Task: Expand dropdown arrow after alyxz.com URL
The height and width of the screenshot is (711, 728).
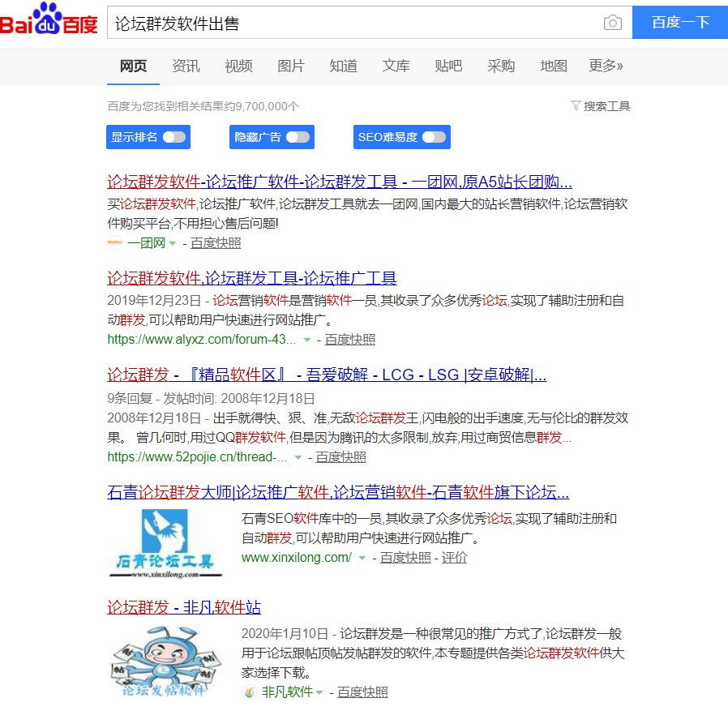Action: coord(307,340)
